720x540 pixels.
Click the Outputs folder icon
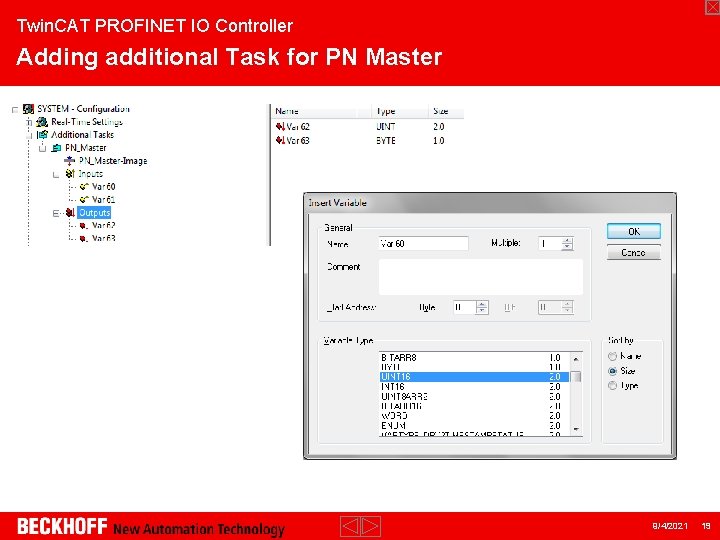(x=70, y=213)
